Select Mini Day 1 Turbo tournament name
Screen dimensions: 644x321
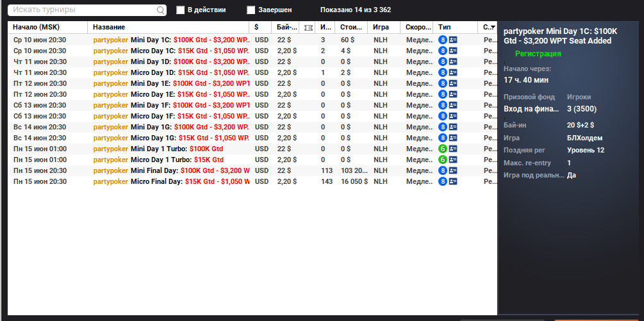pos(158,149)
